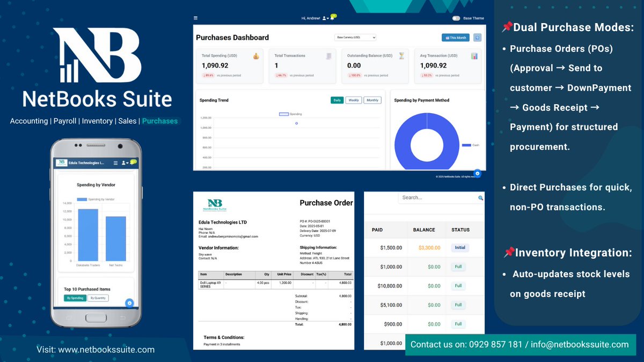Click the andrewbenjaminomolo@gmail.com email
Viewport: 644px width, 362px height.
(233, 237)
